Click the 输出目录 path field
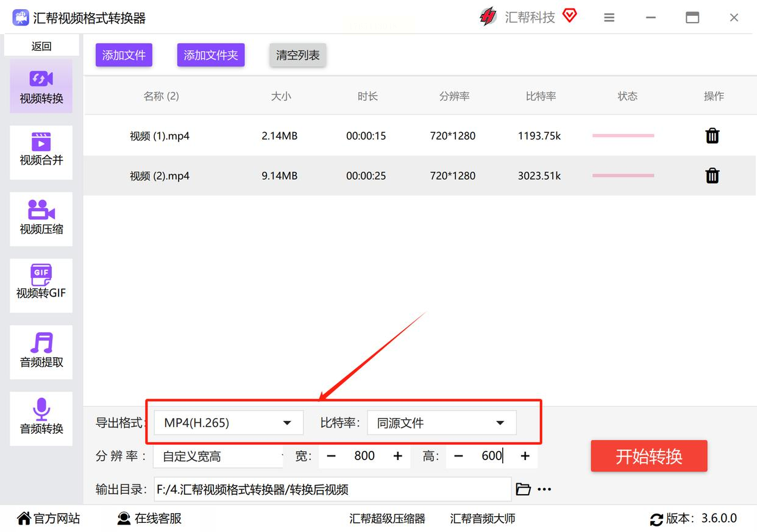This screenshot has height=532, width=757. (x=332, y=489)
